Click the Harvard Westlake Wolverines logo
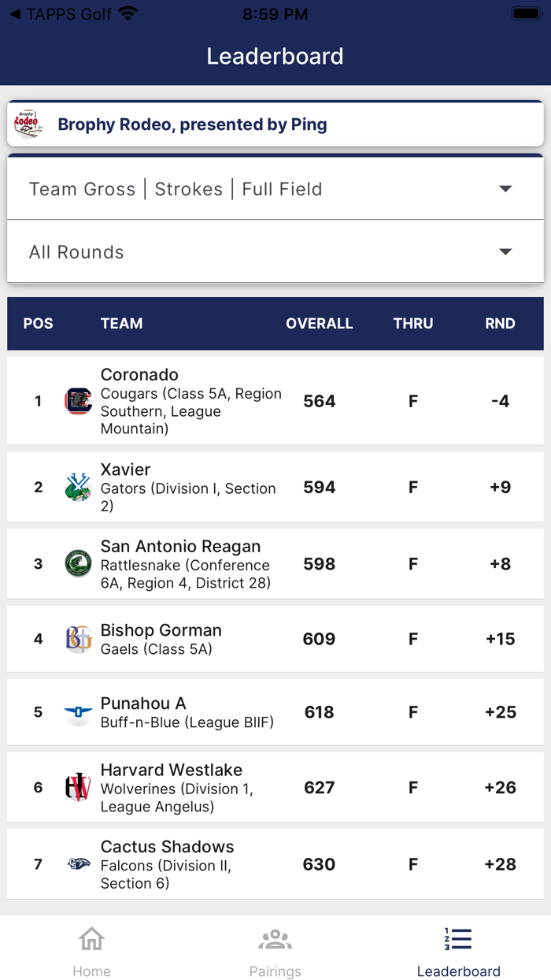The height and width of the screenshot is (980, 551). coord(78,786)
